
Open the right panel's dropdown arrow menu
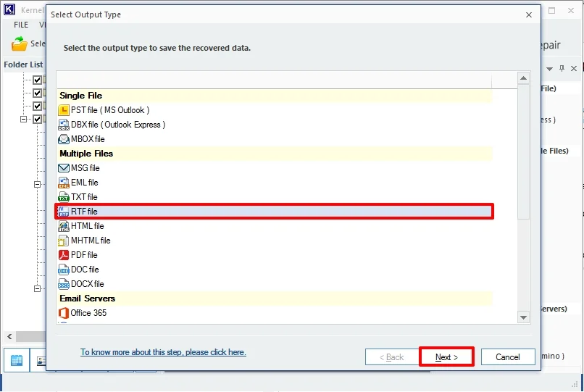(549, 68)
